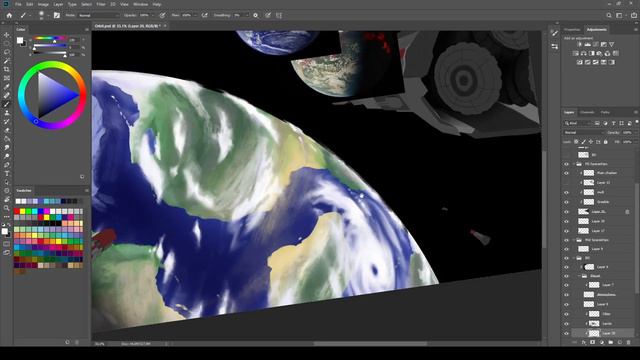Image resolution: width=640 pixels, height=360 pixels.
Task: Open the brush preset picker dropdown
Action: (x=48, y=16)
